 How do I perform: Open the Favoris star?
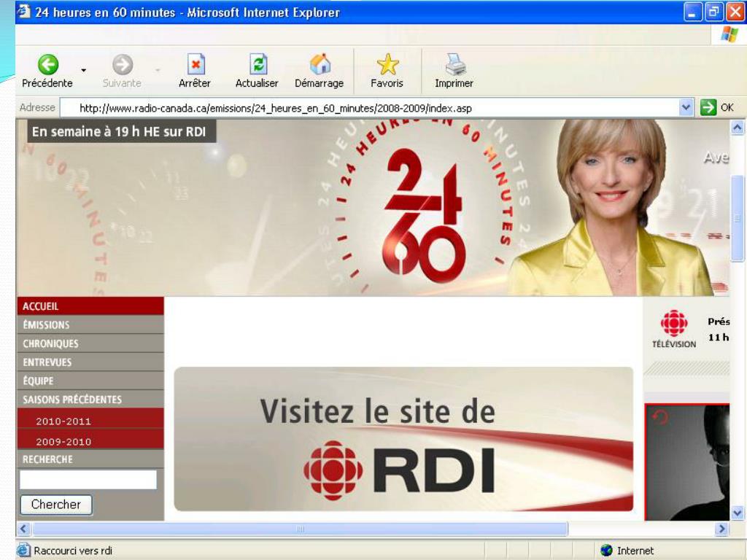point(387,64)
